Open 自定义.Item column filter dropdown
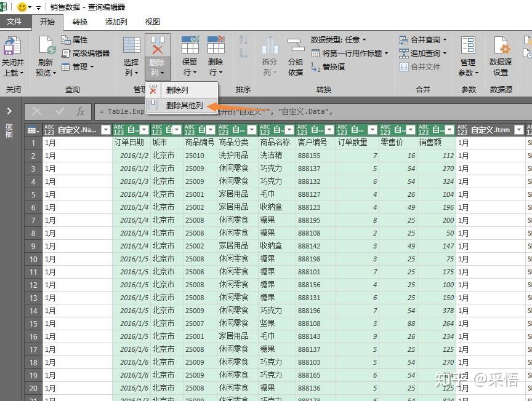Screen dimensions: 532x401 click(x=519, y=130)
